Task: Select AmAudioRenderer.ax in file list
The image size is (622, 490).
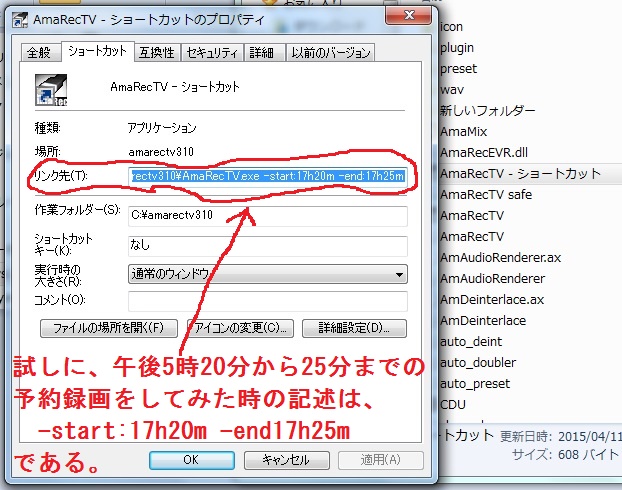Action: [x=500, y=257]
